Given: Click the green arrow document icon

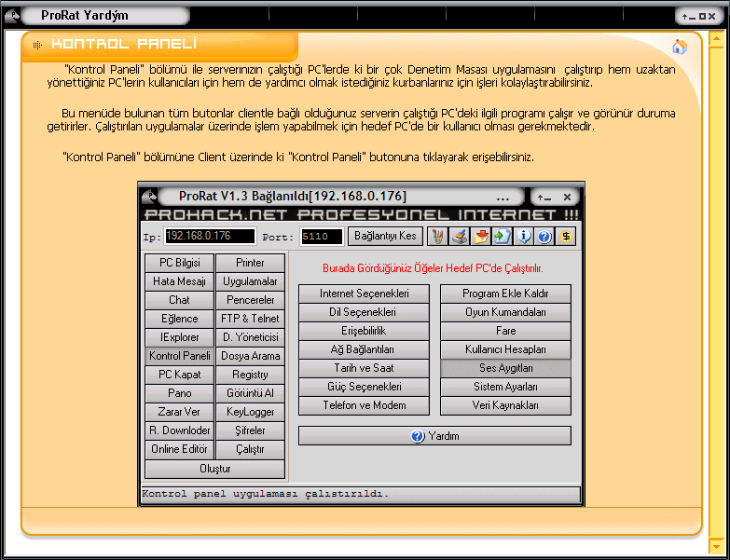Looking at the screenshot, I should coord(503,237).
